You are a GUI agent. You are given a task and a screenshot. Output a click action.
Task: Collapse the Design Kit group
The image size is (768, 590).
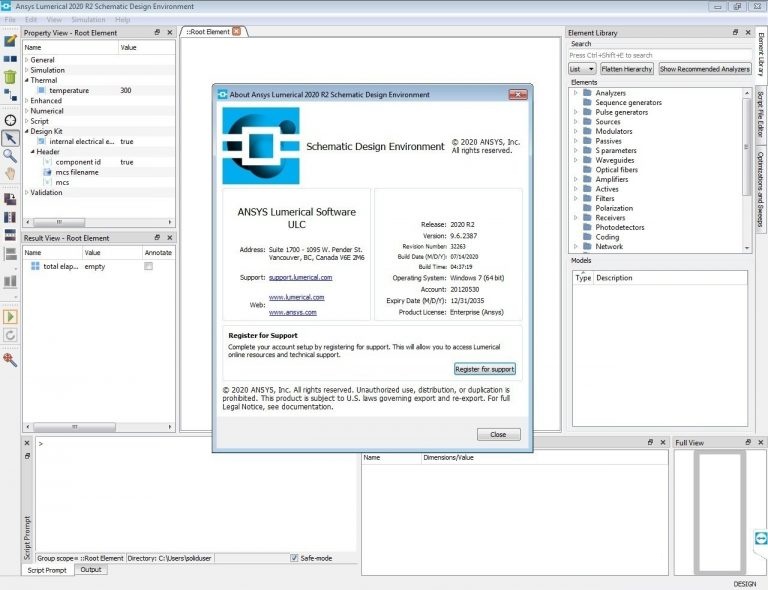26,131
